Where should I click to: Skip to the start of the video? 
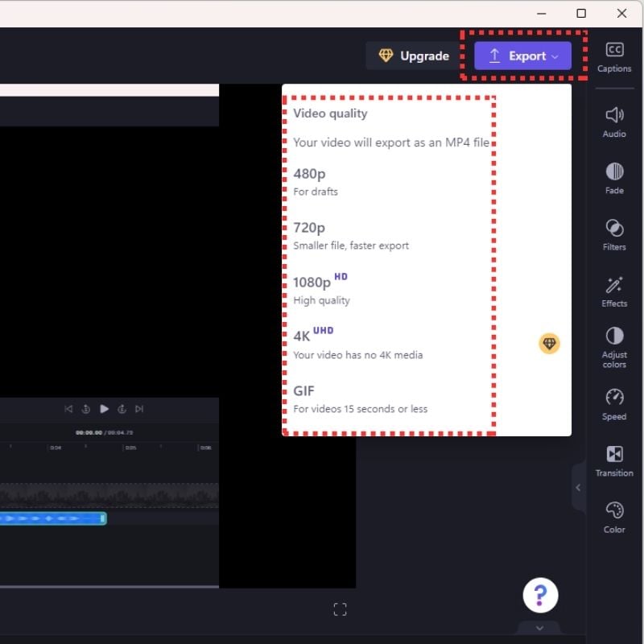pos(68,409)
